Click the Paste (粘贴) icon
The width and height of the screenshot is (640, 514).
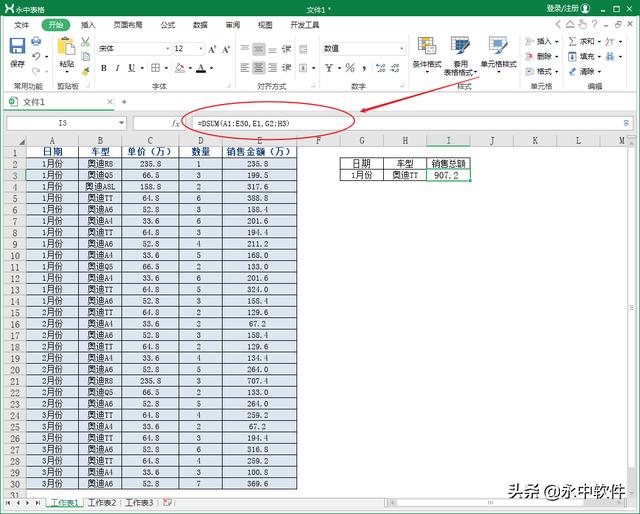(66, 46)
